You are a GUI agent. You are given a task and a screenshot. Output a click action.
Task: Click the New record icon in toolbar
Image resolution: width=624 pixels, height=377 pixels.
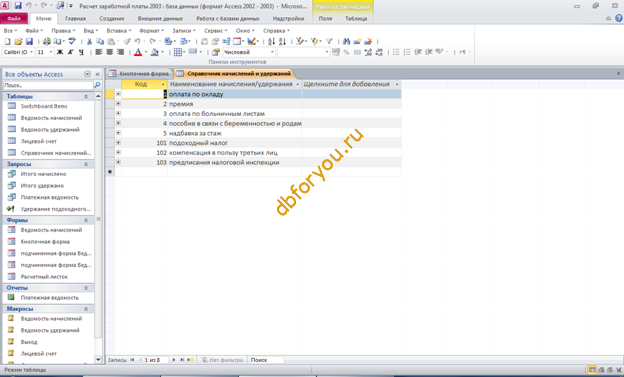coord(357,41)
